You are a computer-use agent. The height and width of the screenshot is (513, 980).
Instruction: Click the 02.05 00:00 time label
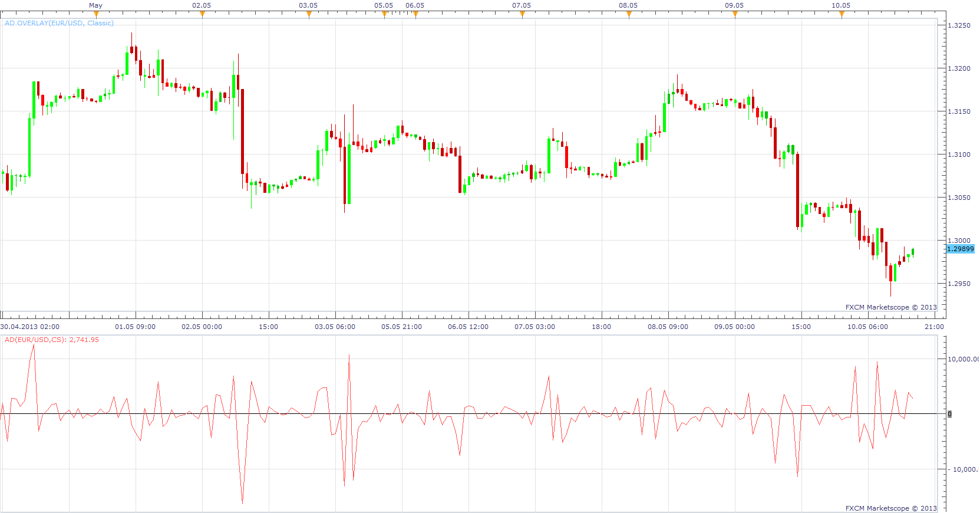coord(202,327)
